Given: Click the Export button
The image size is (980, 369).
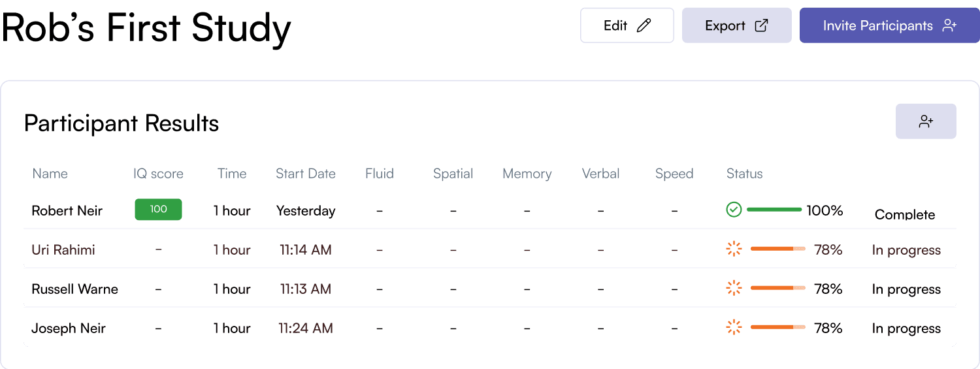Looking at the screenshot, I should [x=737, y=25].
